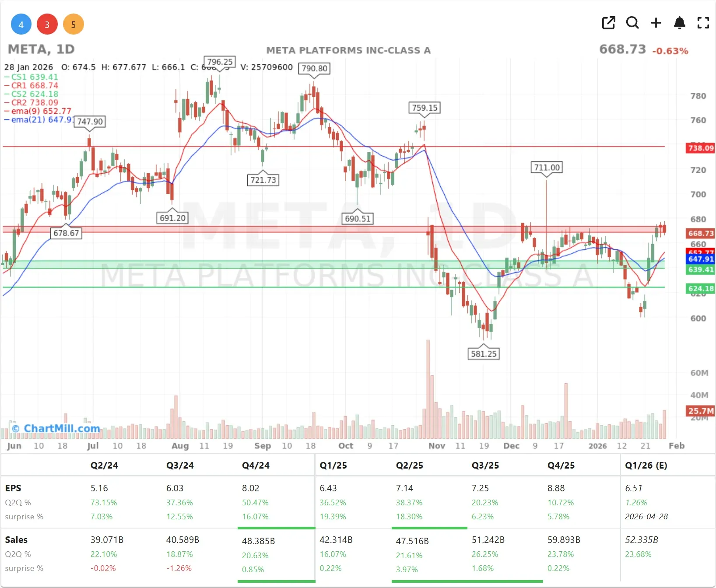Screen dimensions: 716x588
Task: Click the magnifier search icon
Action: [632, 23]
